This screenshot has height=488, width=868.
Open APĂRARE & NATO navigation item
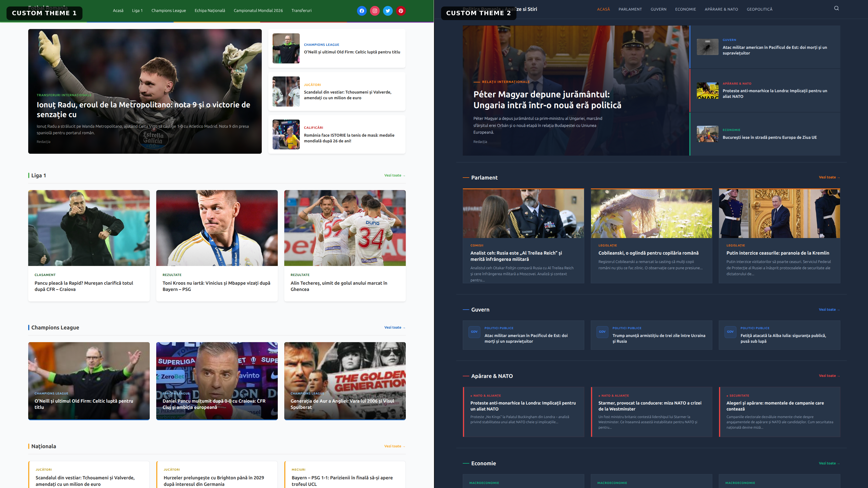pyautogui.click(x=721, y=9)
